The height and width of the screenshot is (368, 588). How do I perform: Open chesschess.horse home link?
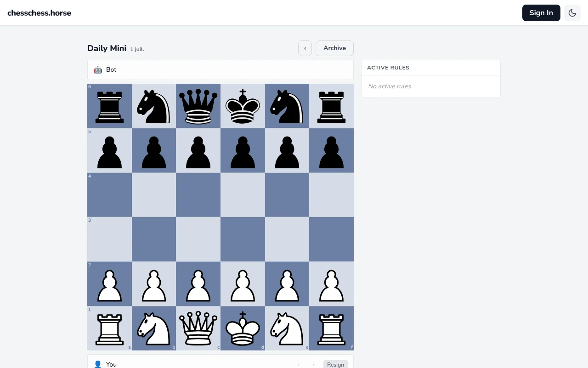coord(40,13)
